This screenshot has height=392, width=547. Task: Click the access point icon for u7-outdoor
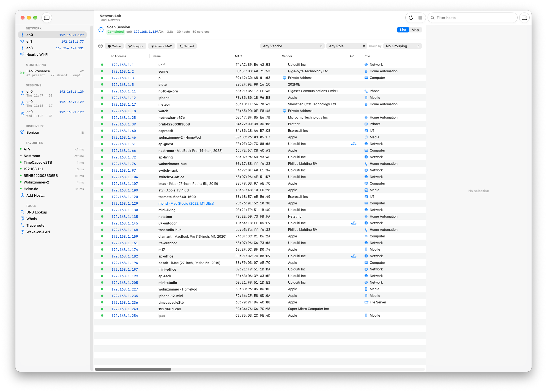pos(354,223)
